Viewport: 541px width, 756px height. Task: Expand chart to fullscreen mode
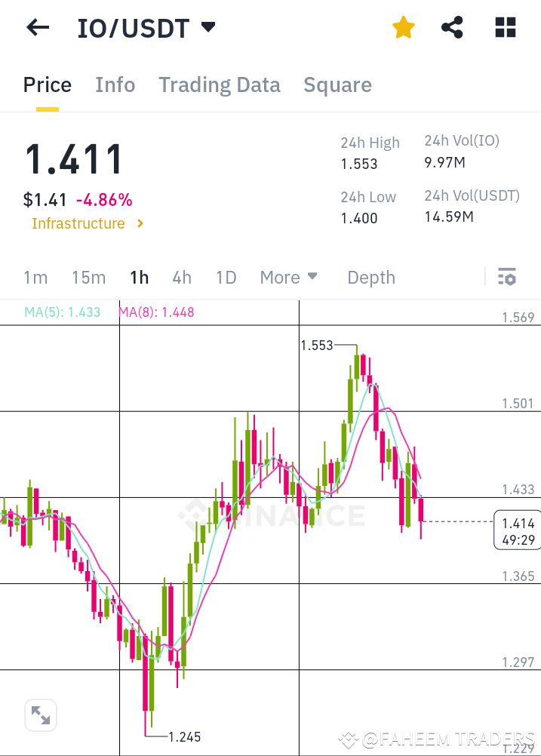pyautogui.click(x=41, y=715)
